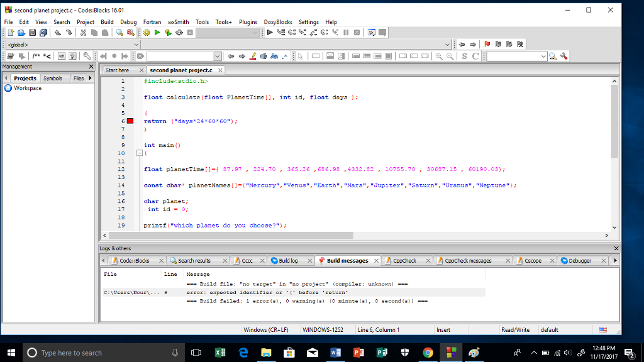Screen dimensions: 644x362
Task: Rebuild the current project
Action: tap(179, 32)
